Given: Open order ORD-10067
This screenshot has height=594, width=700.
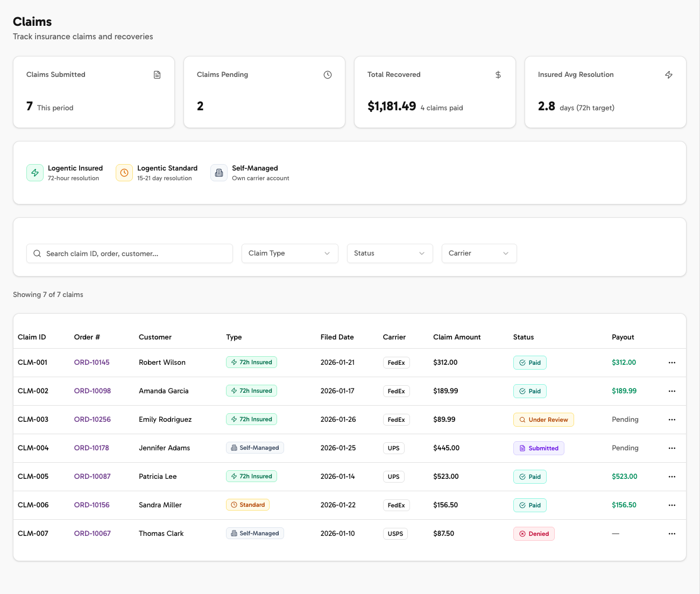Looking at the screenshot, I should coord(91,533).
